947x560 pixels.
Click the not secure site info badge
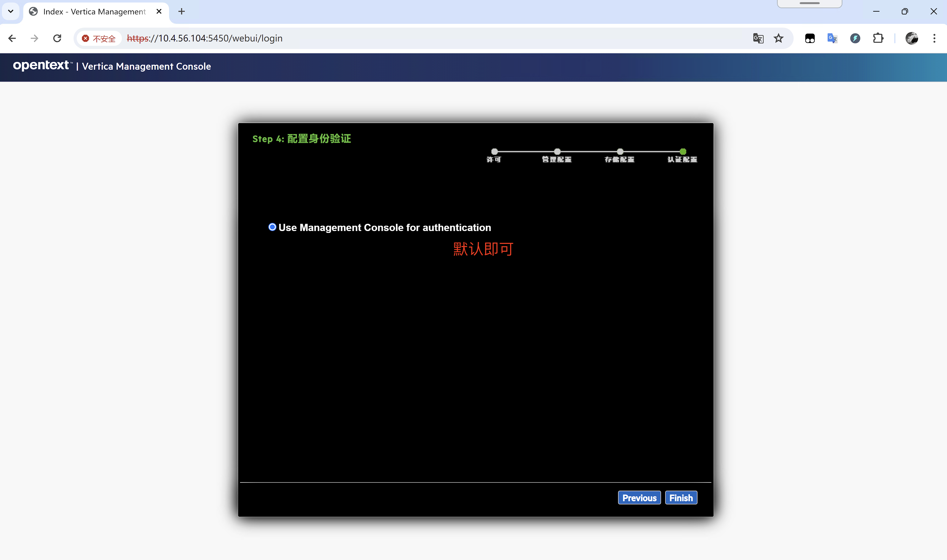(x=99, y=39)
